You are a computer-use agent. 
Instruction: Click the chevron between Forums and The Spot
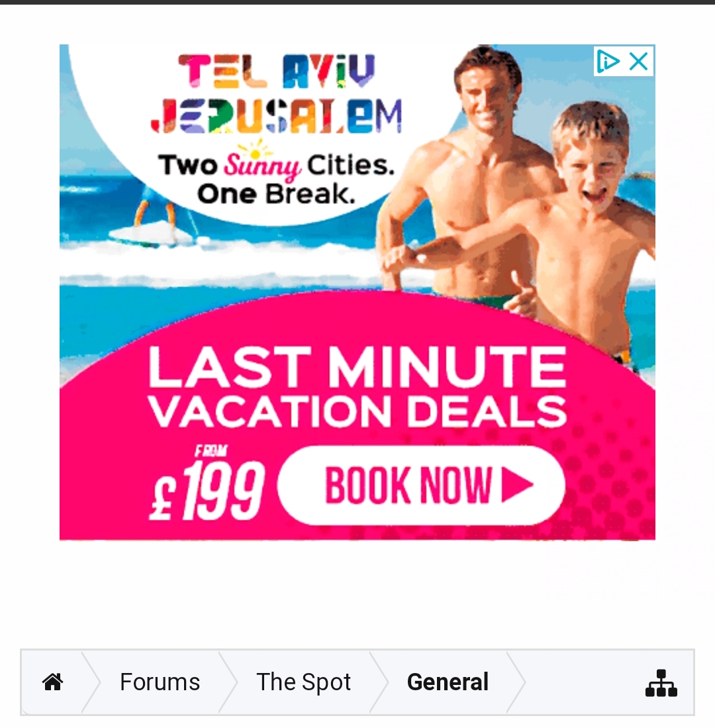(x=228, y=682)
